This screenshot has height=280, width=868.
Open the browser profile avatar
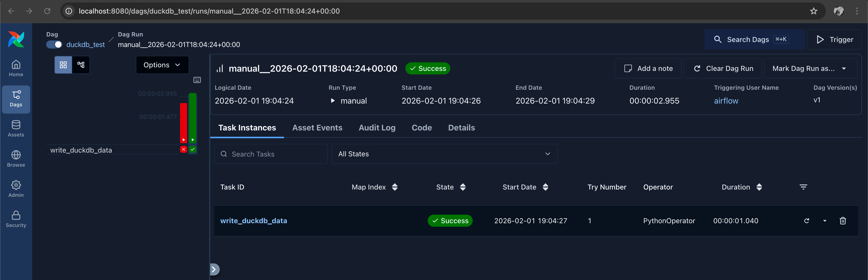pos(838,11)
